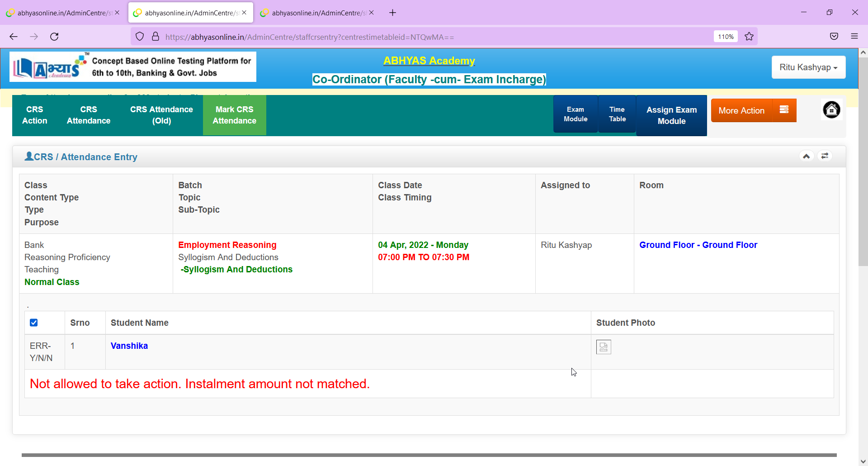Click the 110% zoom level indicator
The width and height of the screenshot is (868, 466).
(725, 37)
